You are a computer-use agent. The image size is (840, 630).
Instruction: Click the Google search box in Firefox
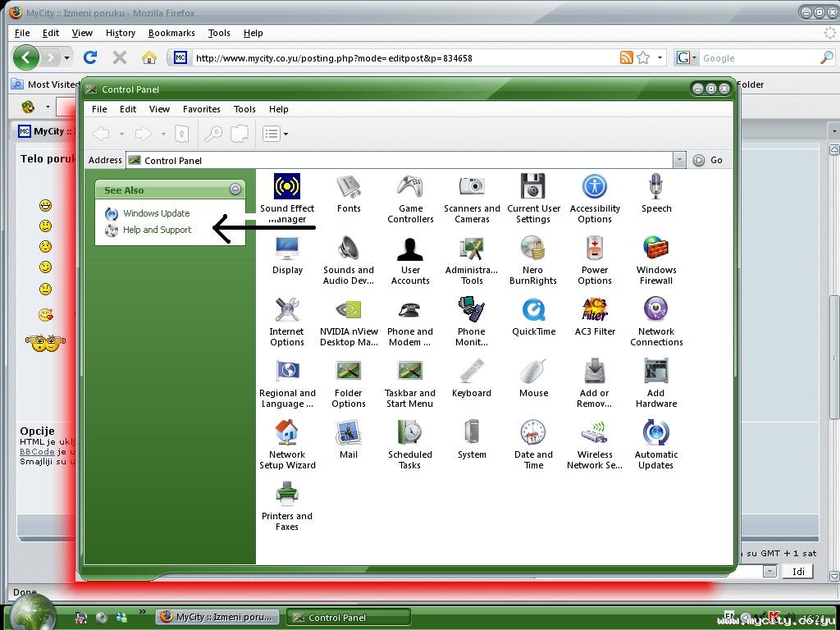[758, 58]
